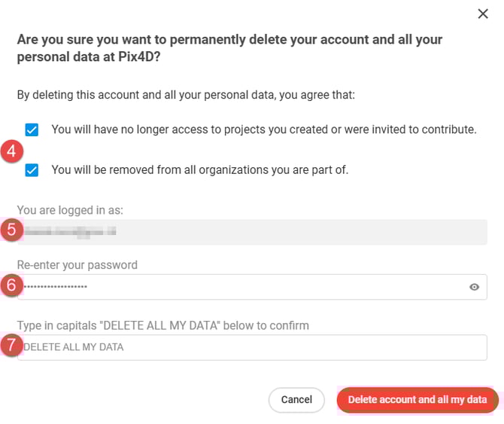Select the red step 7 marker
504x424 pixels.
click(x=11, y=346)
